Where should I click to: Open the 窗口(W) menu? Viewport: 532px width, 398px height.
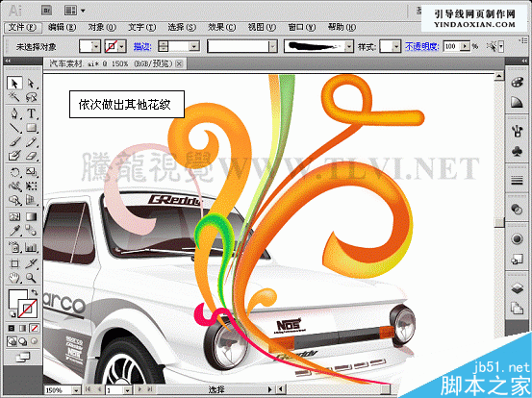pos(302,27)
